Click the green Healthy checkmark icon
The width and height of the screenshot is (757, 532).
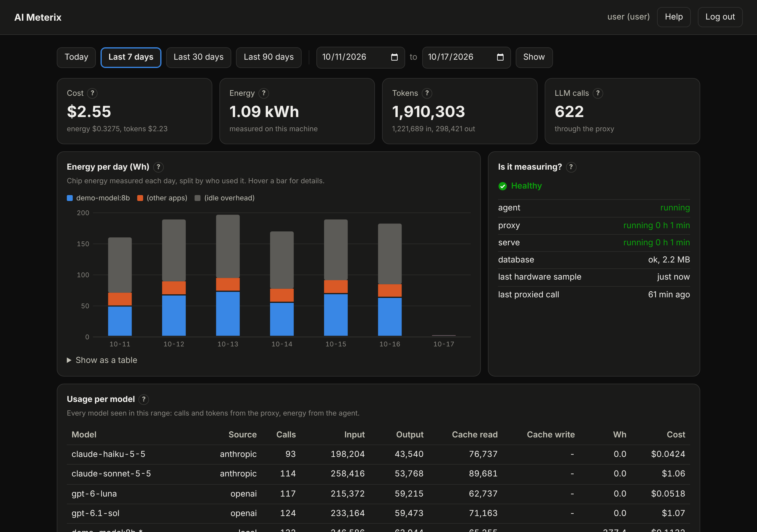(502, 186)
